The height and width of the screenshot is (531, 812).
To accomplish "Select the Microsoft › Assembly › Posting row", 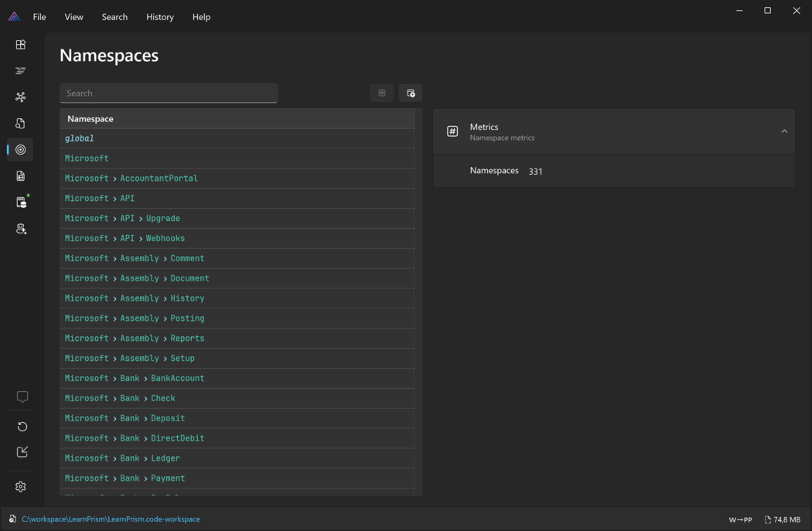I will 237,318.
